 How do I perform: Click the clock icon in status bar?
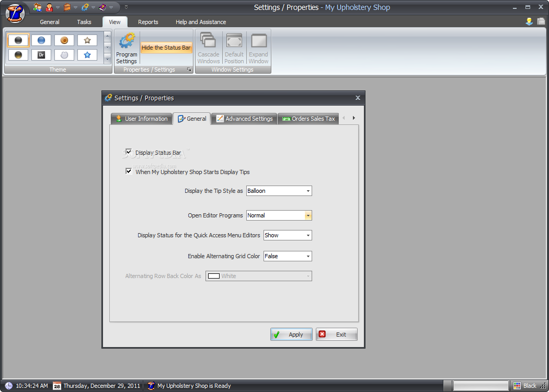(x=9, y=386)
